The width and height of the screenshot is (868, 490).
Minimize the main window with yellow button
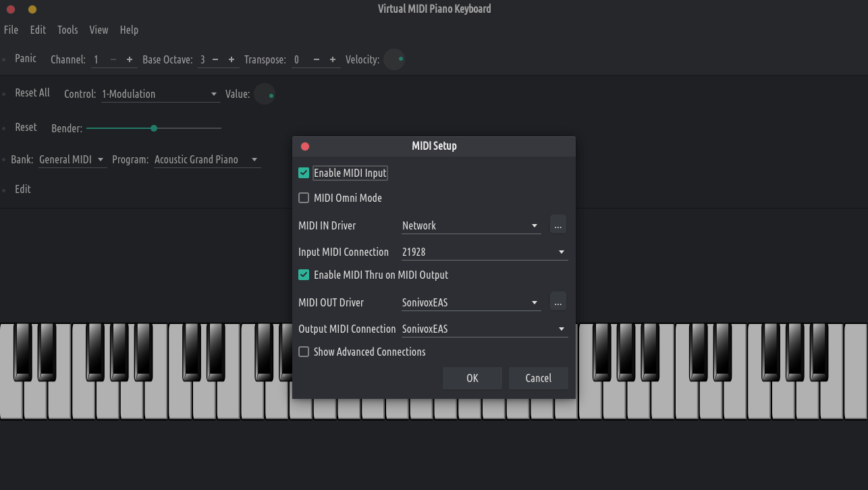[32, 9]
